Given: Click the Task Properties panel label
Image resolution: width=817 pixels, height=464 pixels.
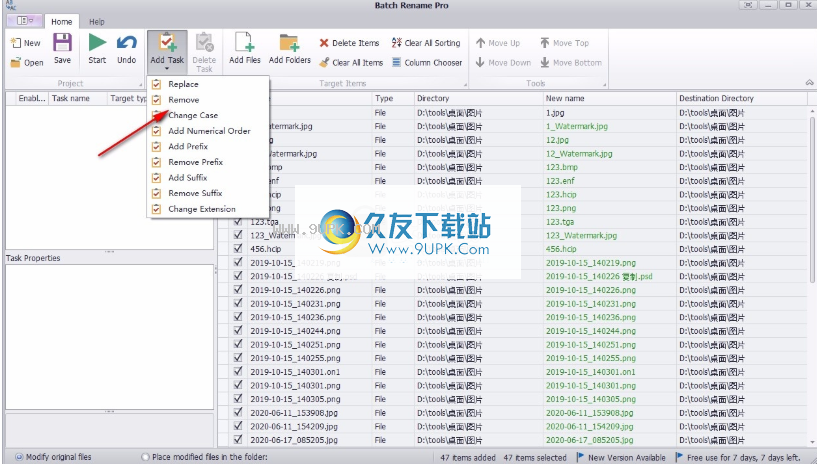Looking at the screenshot, I should pyautogui.click(x=33, y=258).
